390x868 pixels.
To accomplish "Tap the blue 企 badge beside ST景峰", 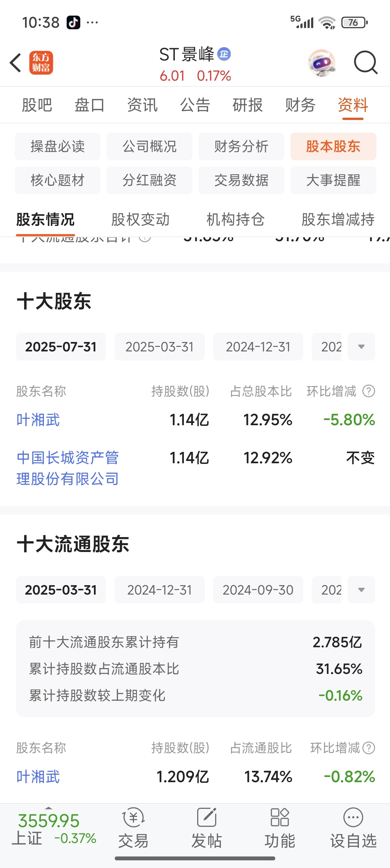I will 224,54.
